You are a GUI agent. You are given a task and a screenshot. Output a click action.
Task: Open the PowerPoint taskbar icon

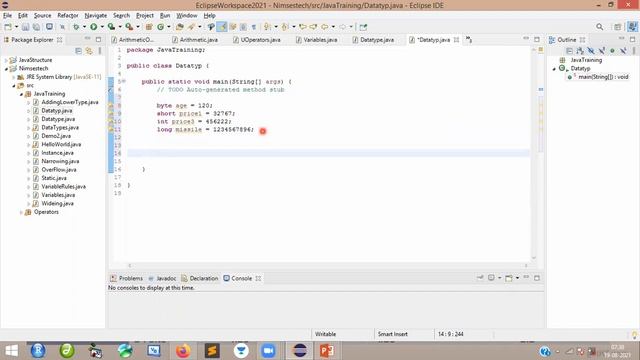327,351
